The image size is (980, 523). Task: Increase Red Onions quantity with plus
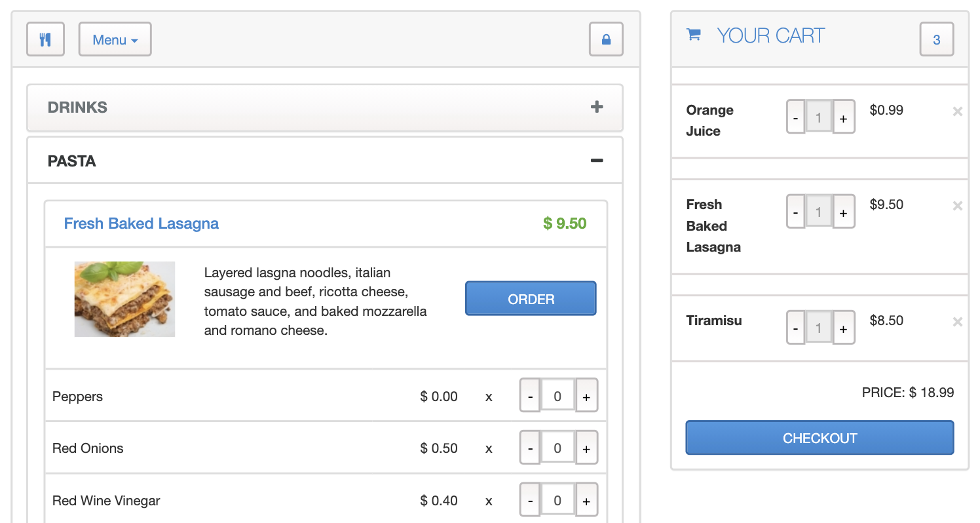[x=586, y=448]
